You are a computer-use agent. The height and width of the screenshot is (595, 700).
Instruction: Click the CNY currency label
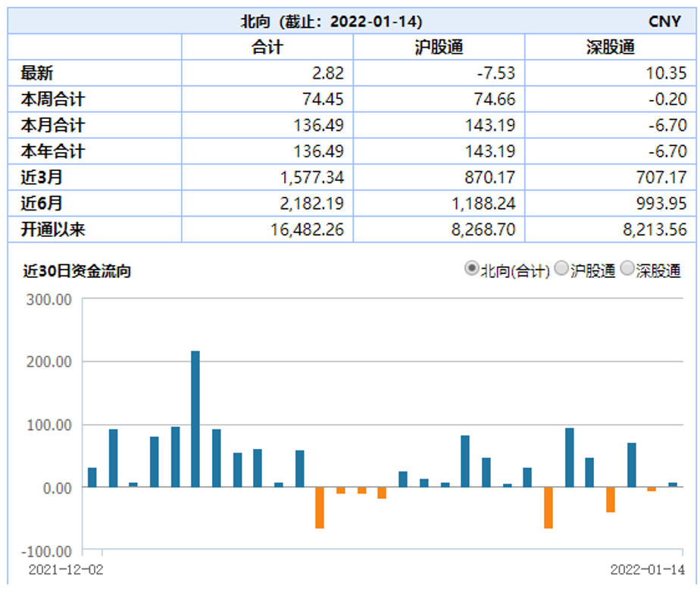[664, 21]
